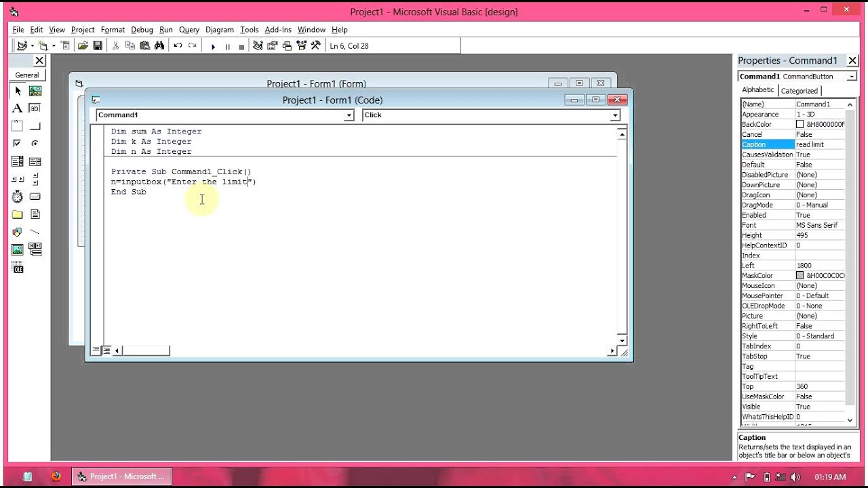Switch to the Categorized properties tab
868x488 pixels.
tap(800, 91)
